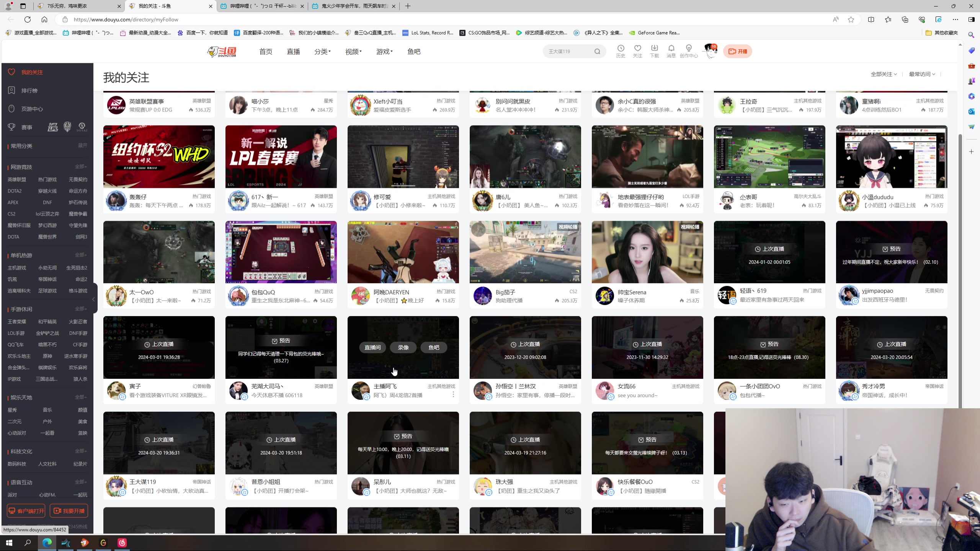980x551 pixels.
Task: Click the search magnifier in search box
Action: point(597,52)
